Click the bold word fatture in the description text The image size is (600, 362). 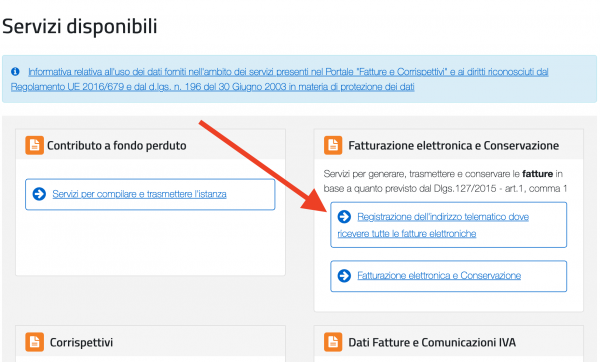(538, 174)
